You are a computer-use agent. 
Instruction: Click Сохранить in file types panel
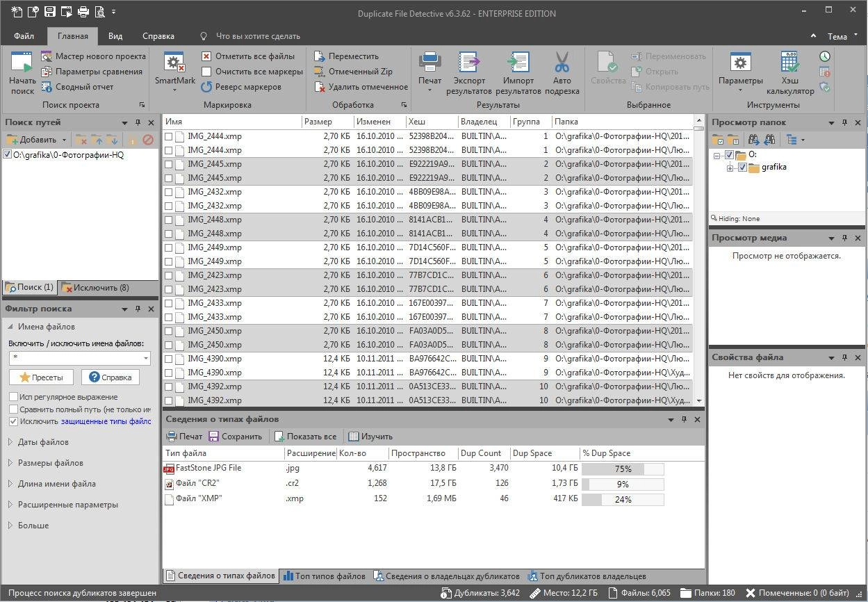[235, 437]
